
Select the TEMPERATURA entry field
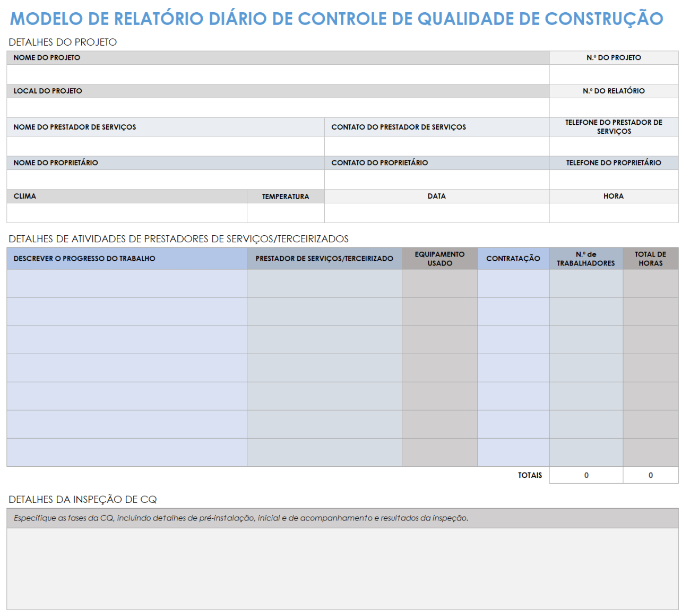(285, 212)
